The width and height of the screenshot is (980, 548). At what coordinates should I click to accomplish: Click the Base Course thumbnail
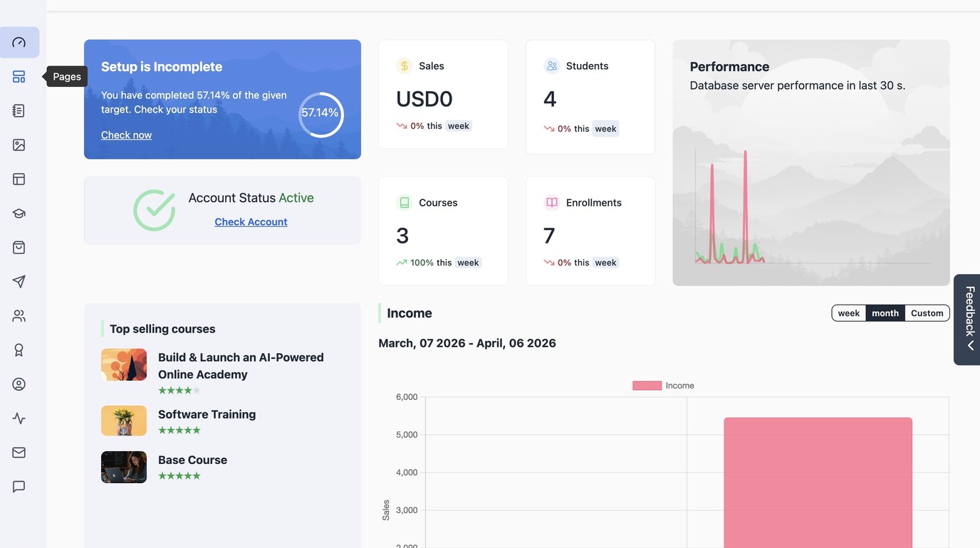click(124, 467)
